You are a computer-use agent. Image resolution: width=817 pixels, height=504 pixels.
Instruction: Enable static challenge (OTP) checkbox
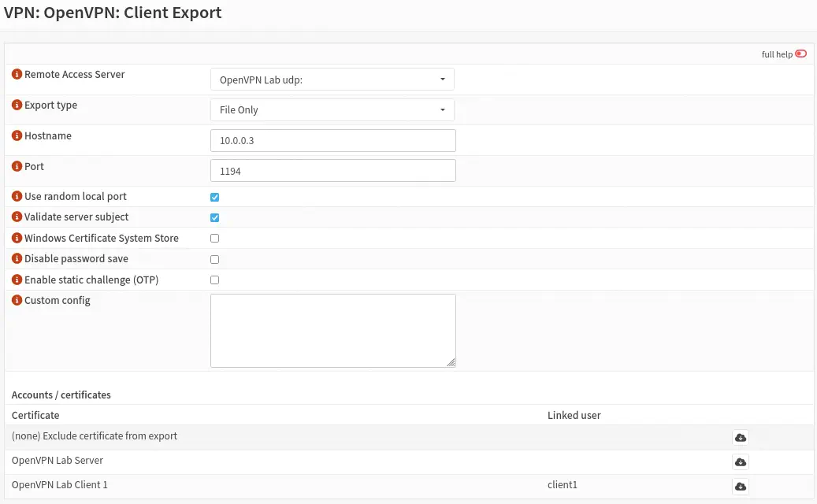(x=214, y=280)
